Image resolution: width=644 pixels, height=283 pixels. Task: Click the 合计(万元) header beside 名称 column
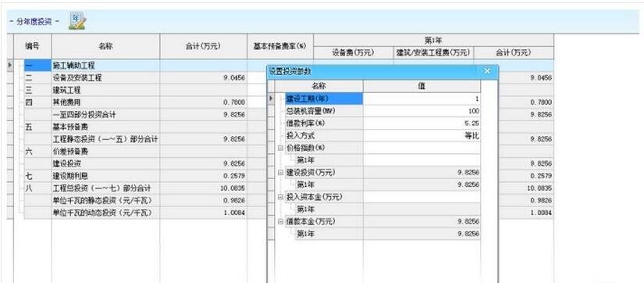(x=203, y=46)
